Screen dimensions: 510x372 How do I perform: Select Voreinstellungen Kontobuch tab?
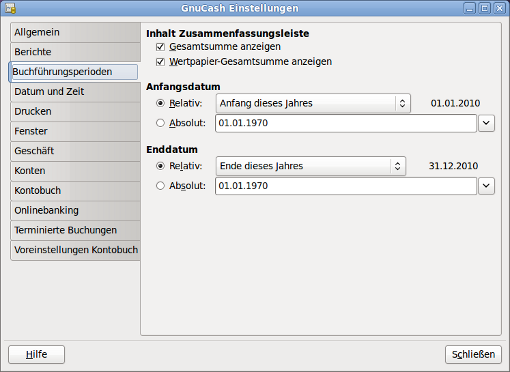click(x=75, y=250)
